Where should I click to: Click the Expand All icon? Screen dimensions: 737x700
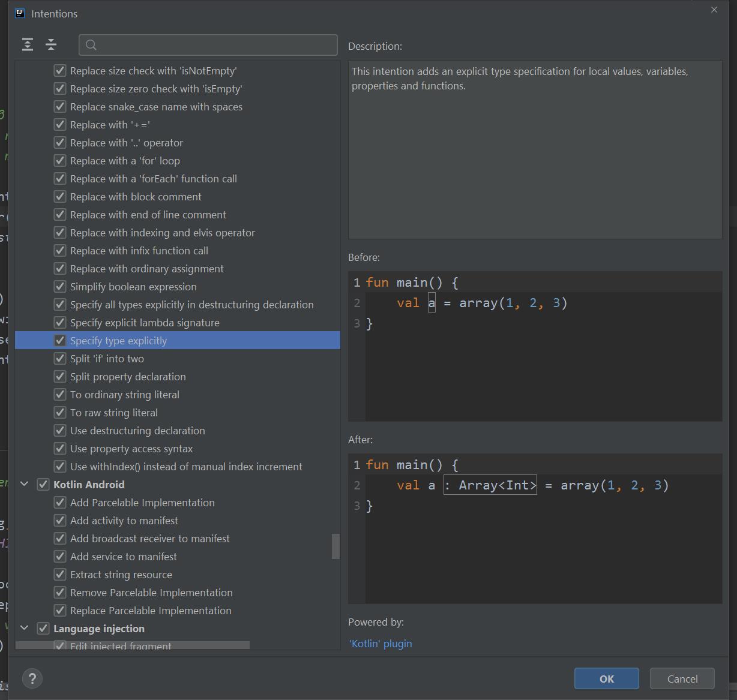point(28,44)
